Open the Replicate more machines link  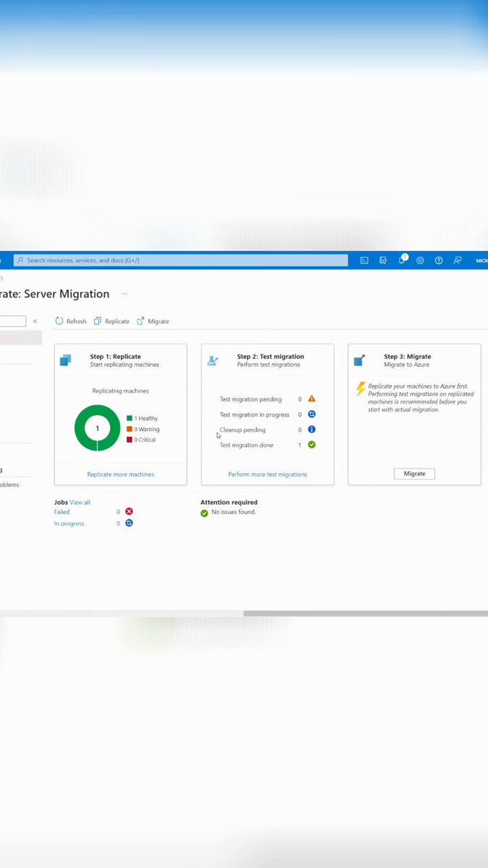(121, 475)
